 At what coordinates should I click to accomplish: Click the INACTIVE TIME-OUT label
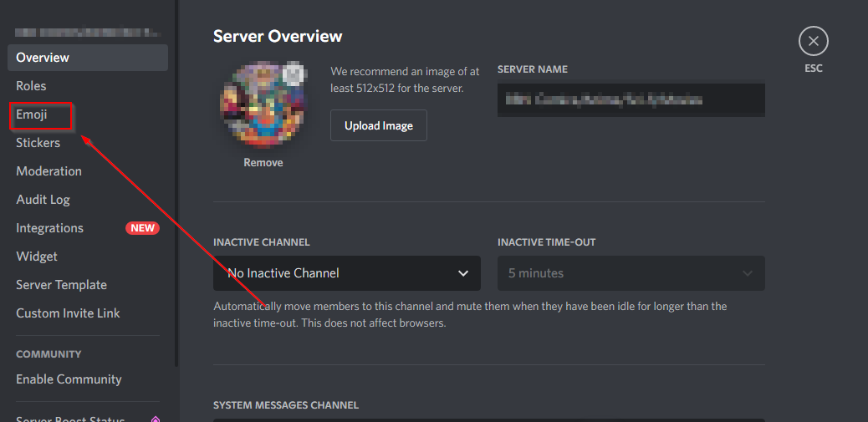[x=546, y=242]
